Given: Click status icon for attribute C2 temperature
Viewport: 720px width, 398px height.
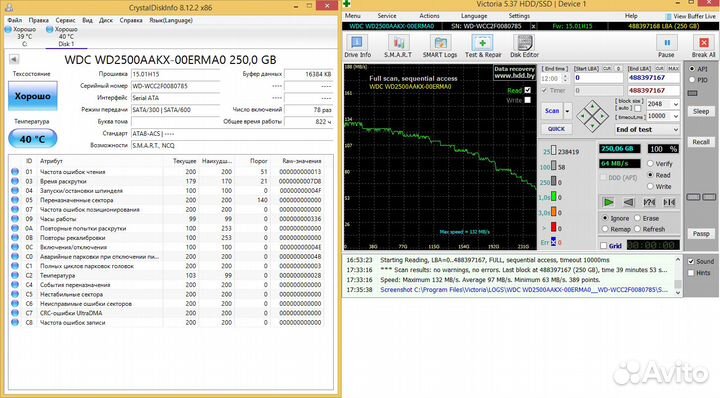Looking at the screenshot, I should click(15, 275).
